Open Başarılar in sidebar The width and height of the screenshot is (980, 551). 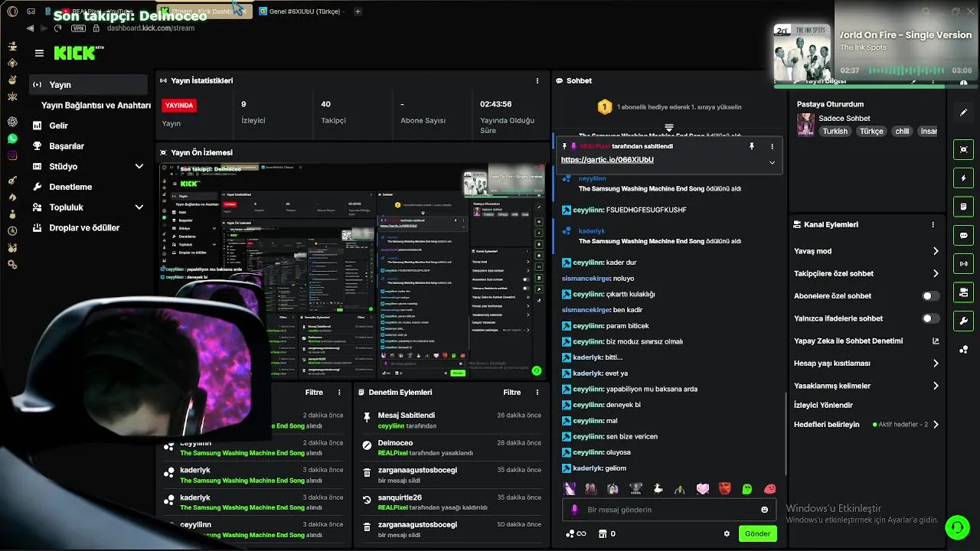[67, 146]
